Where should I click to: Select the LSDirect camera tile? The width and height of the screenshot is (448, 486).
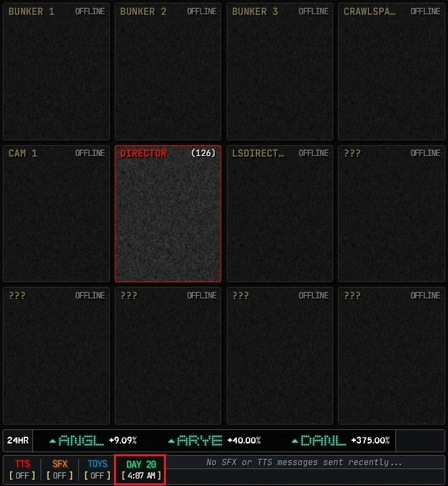280,213
